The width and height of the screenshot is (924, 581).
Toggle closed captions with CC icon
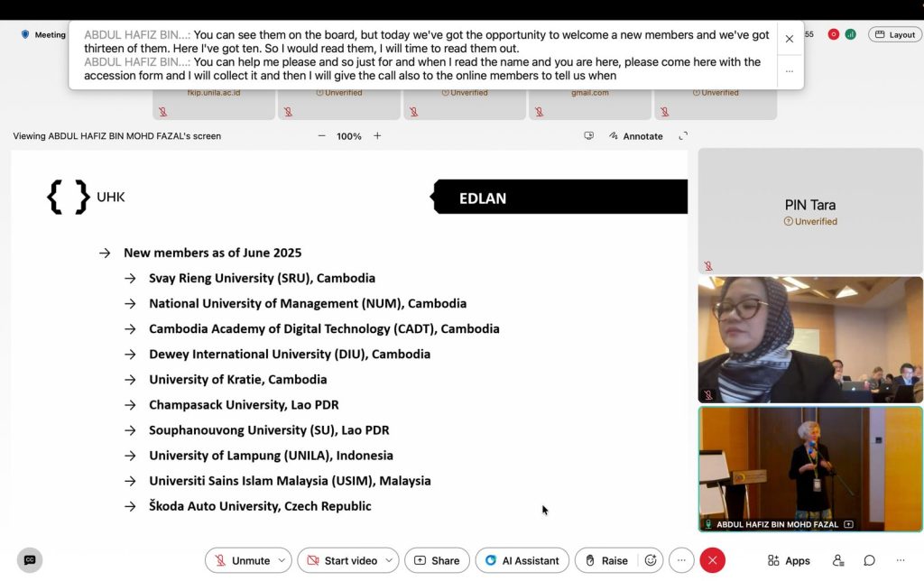click(30, 560)
